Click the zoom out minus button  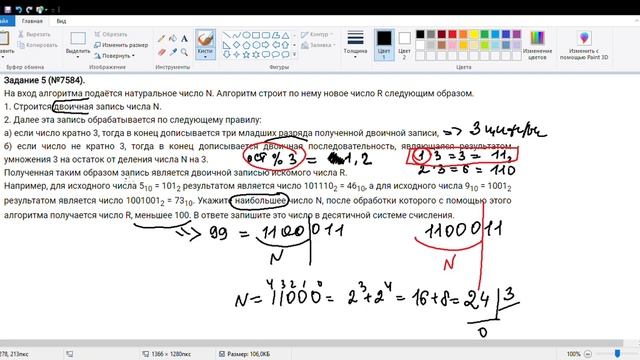tap(588, 354)
